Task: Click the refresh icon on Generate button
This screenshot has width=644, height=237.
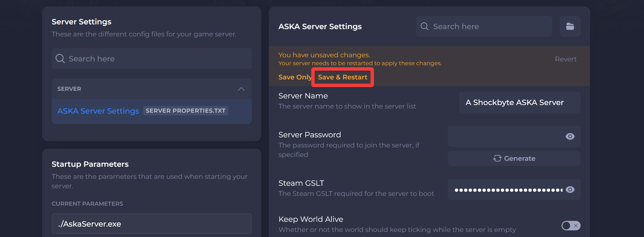Action: pyautogui.click(x=497, y=158)
